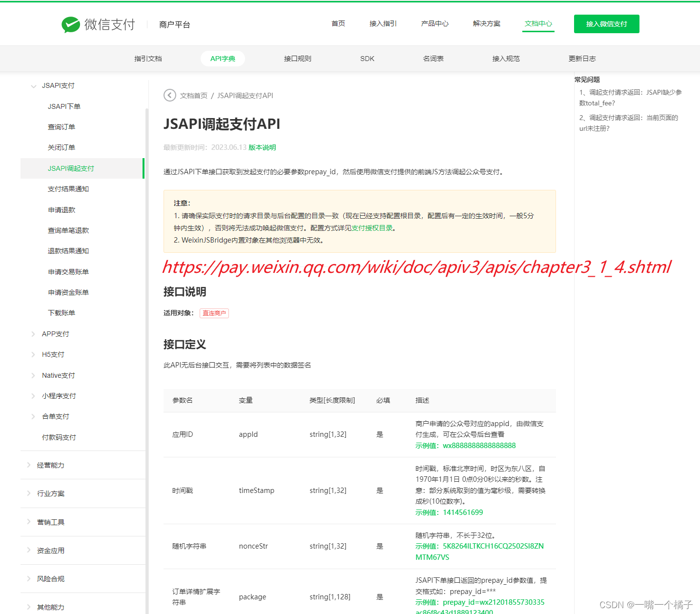700x614 pixels.
Task: Open the 名词表 tab
Action: point(433,58)
